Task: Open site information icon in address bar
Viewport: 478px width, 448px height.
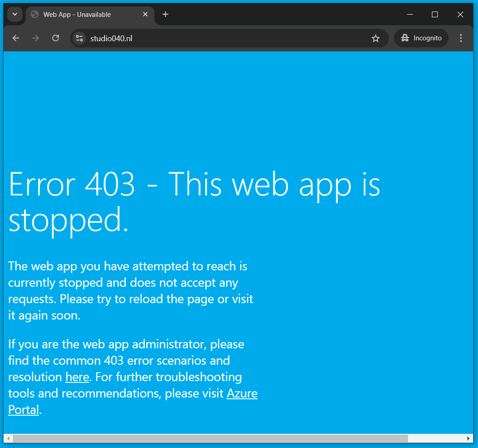Action: pyautogui.click(x=80, y=38)
